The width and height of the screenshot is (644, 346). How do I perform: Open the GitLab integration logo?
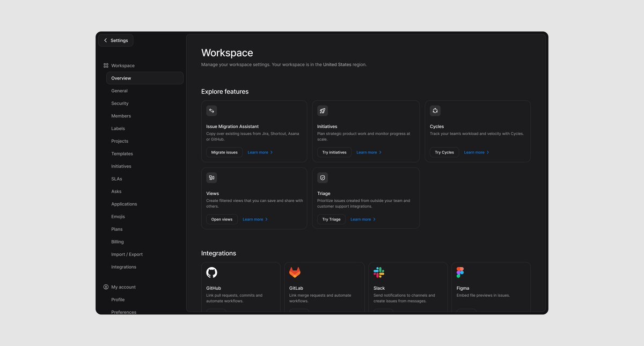point(295,273)
